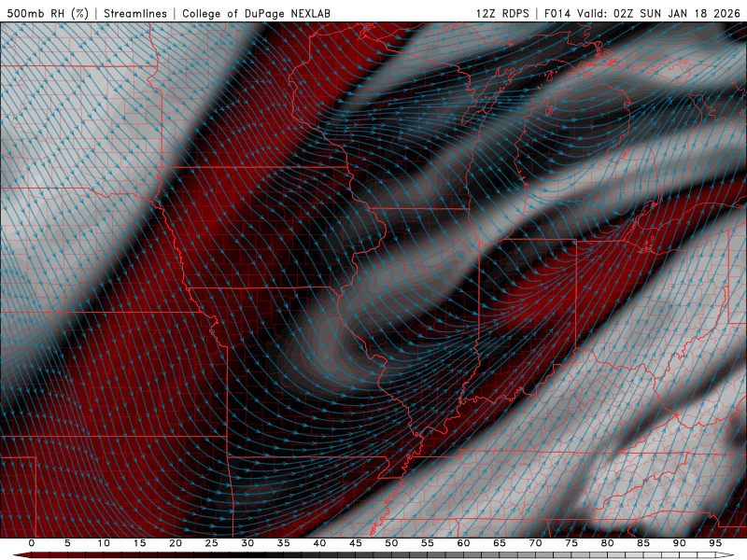Screen dimensions: 747x560
Task: Select the "75" colorbar scale label
Action: pyautogui.click(x=571, y=543)
